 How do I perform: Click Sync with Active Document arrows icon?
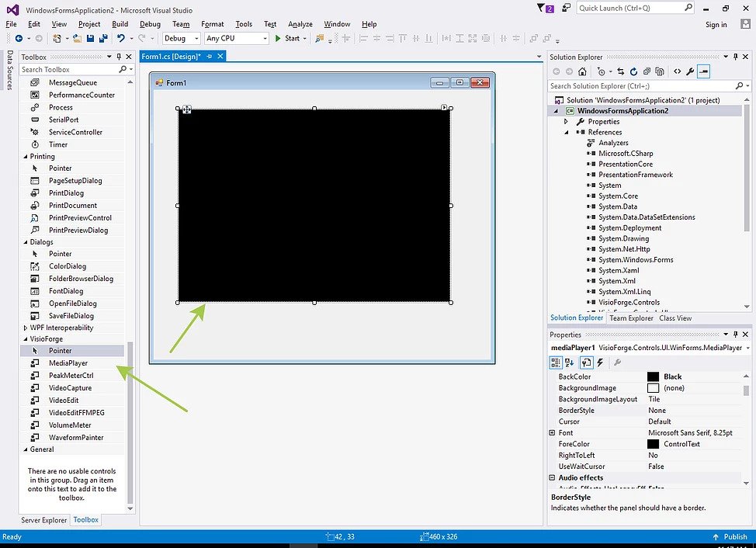[620, 71]
